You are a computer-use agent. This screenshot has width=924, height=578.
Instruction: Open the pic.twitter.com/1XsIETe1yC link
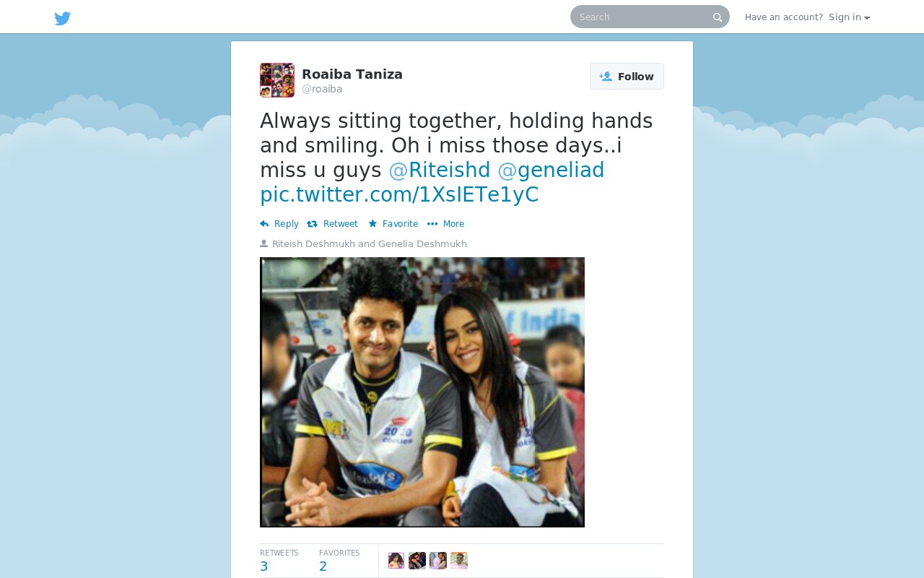[x=399, y=194]
